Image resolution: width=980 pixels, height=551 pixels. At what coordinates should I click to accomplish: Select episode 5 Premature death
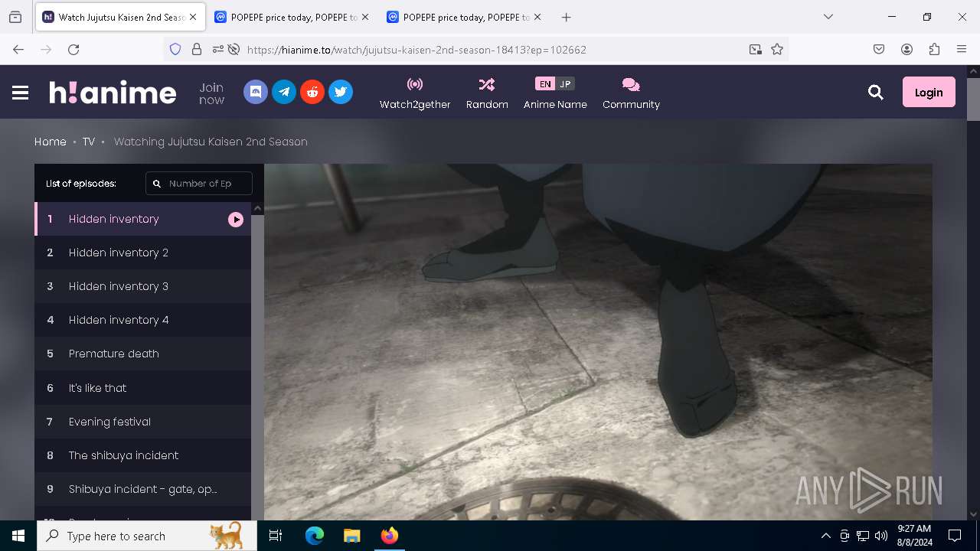point(142,354)
